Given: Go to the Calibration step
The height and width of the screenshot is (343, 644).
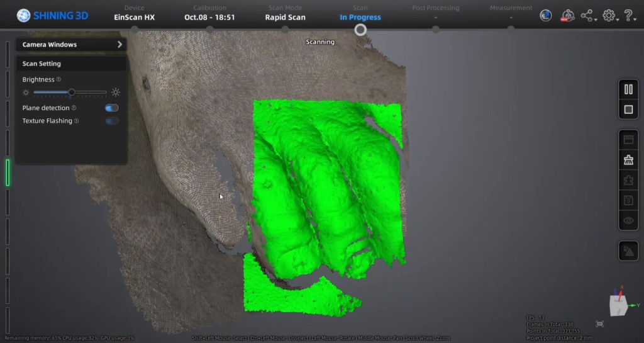Looking at the screenshot, I should 209,13.
